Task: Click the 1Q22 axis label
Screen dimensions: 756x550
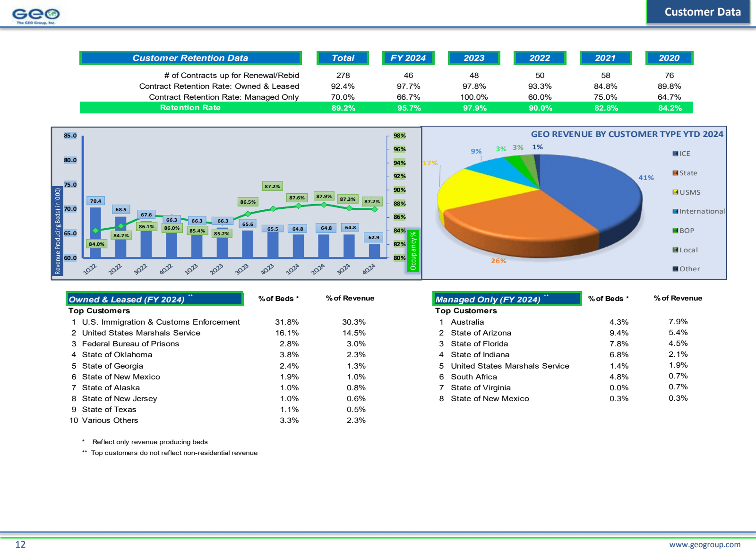Action: click(x=90, y=269)
